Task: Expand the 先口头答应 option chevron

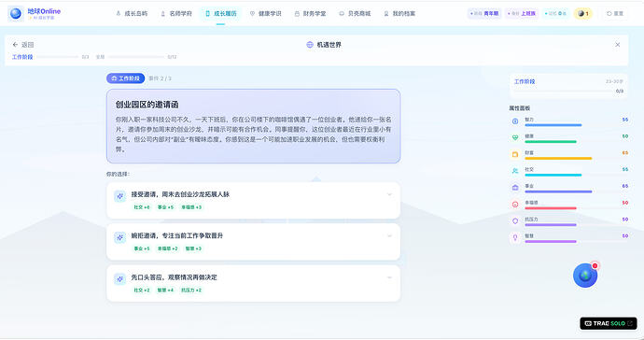Action: 389,277
